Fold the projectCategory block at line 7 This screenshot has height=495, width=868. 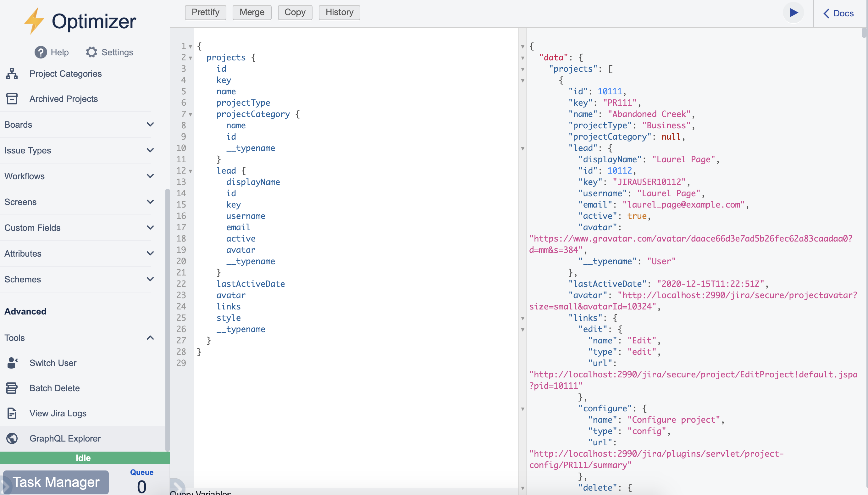click(191, 114)
